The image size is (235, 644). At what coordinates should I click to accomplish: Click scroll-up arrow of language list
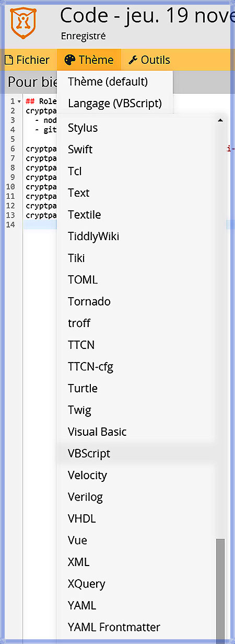pyautogui.click(x=220, y=120)
